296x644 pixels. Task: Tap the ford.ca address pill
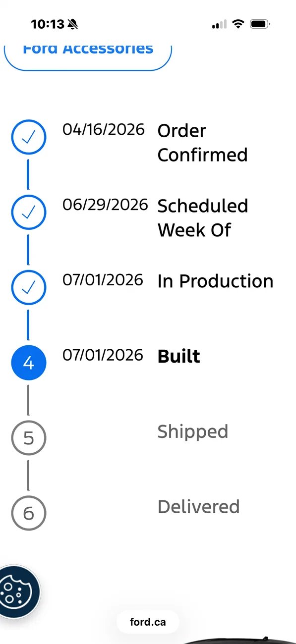(x=148, y=622)
